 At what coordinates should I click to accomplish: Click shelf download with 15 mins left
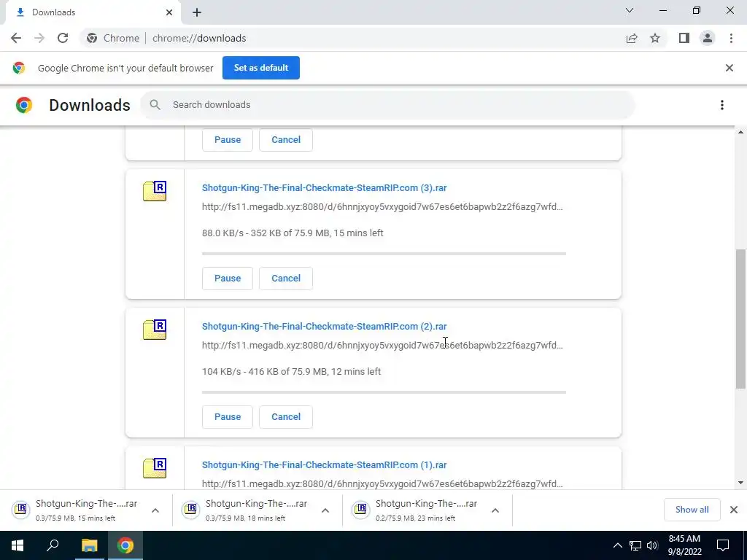[75, 510]
